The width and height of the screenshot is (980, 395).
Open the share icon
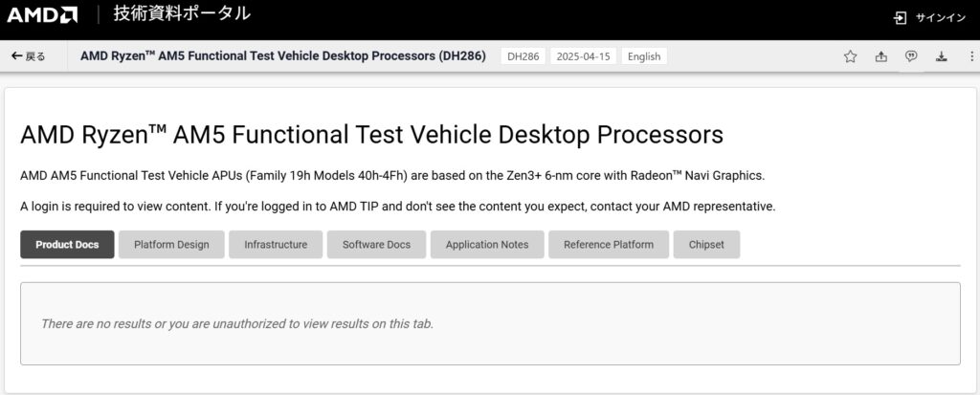(880, 56)
